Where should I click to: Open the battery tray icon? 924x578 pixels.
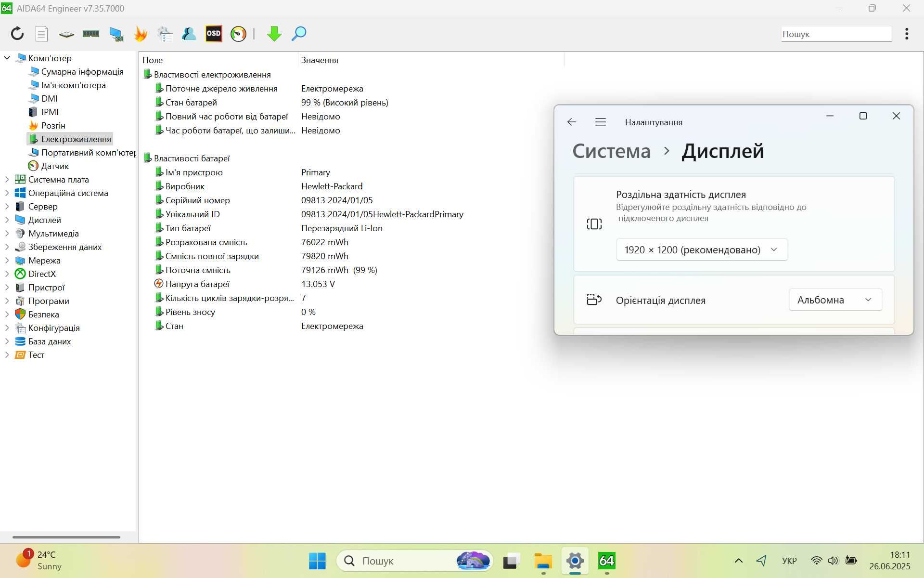(x=851, y=561)
